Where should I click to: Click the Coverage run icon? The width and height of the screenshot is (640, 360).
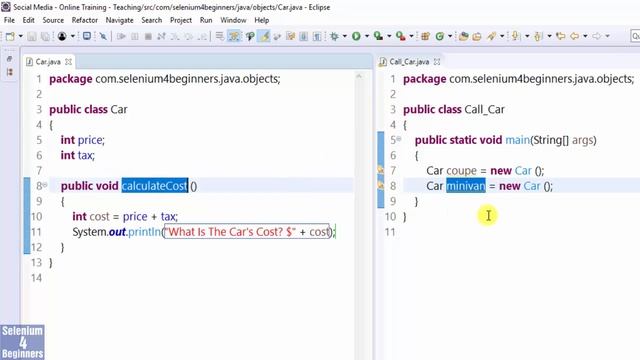tap(378, 36)
